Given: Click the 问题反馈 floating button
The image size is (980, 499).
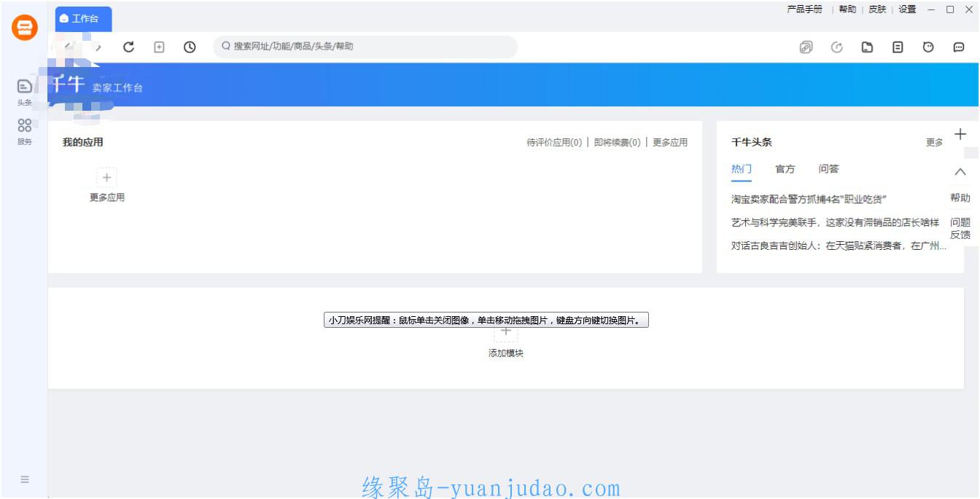Looking at the screenshot, I should pyautogui.click(x=960, y=229).
